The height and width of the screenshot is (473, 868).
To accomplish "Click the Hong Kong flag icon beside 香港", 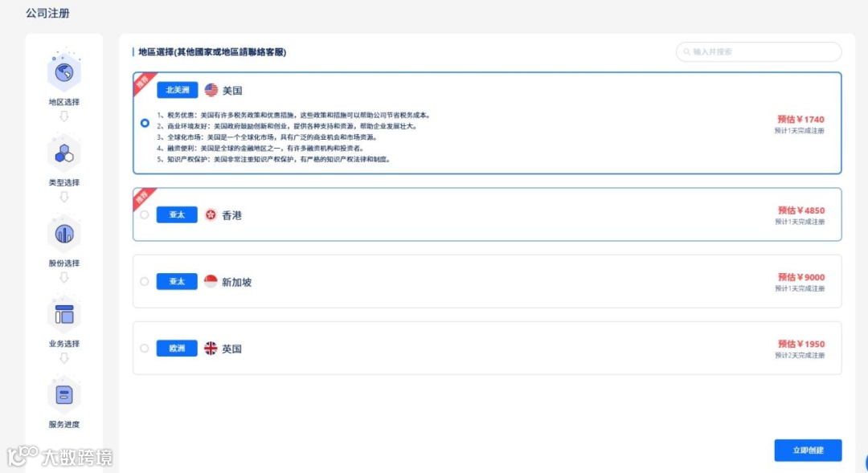I will coord(210,214).
